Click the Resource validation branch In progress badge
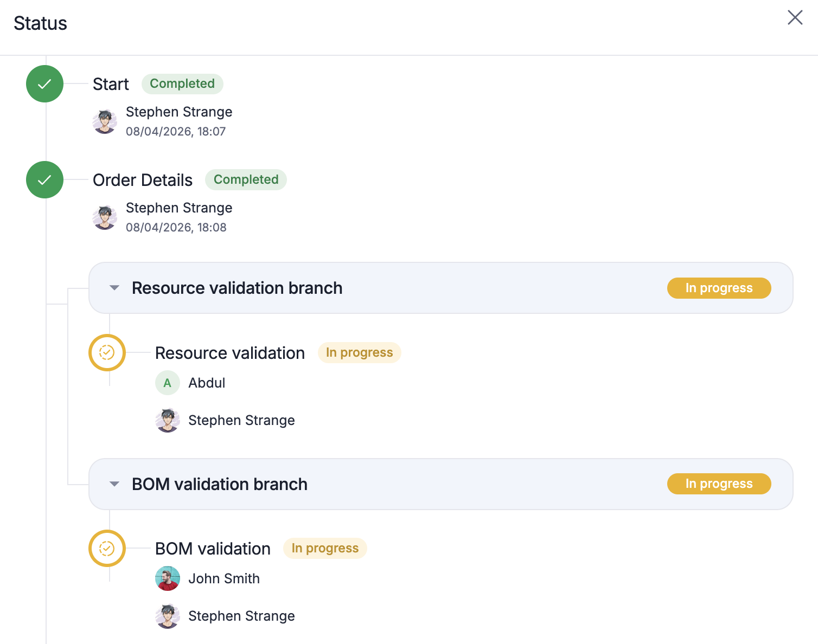The height and width of the screenshot is (644, 818). click(719, 288)
